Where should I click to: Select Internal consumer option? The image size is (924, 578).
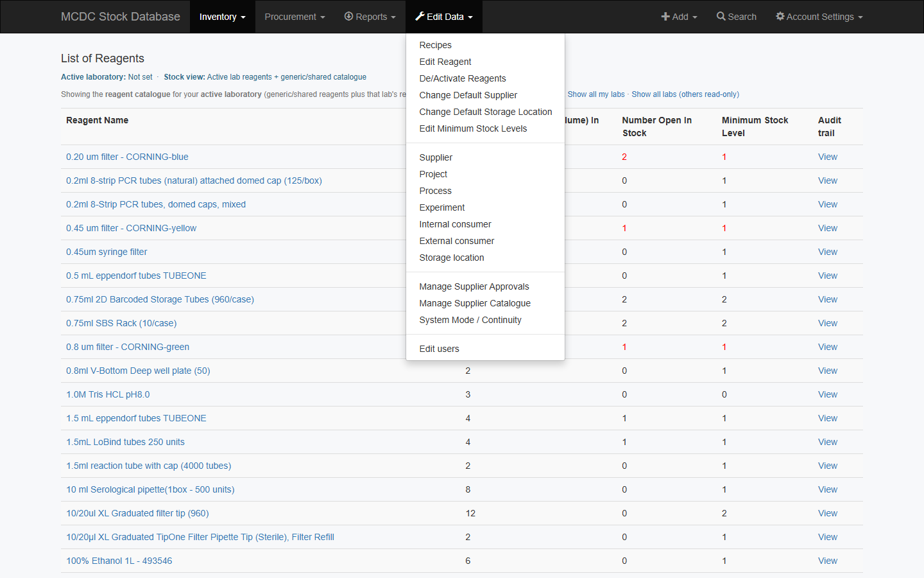[485, 224]
